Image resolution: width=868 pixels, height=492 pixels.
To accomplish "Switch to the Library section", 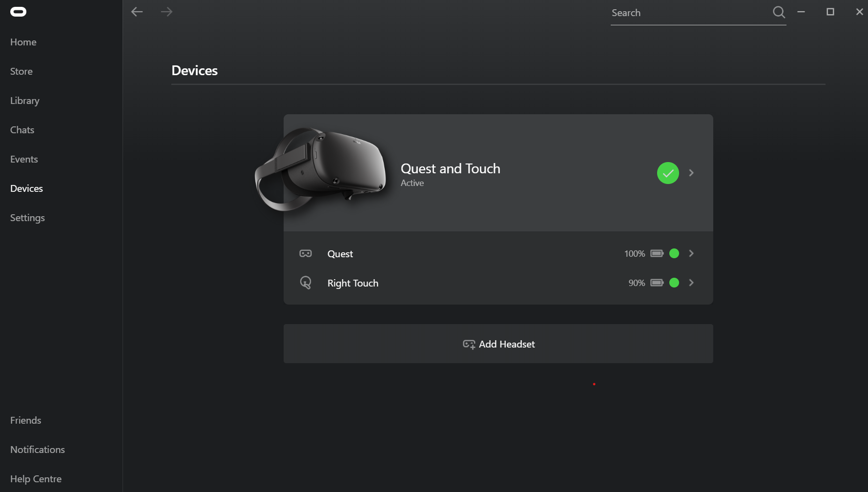I will click(24, 101).
